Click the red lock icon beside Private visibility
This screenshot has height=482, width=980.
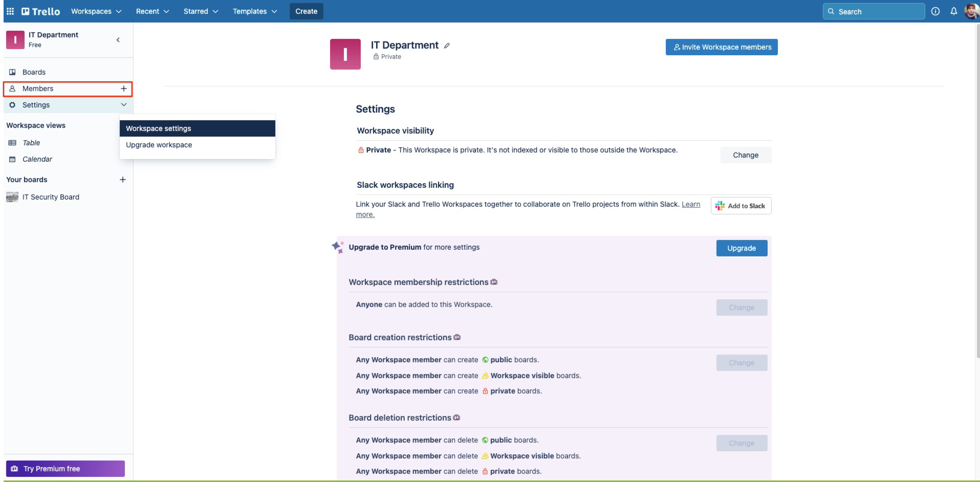361,150
